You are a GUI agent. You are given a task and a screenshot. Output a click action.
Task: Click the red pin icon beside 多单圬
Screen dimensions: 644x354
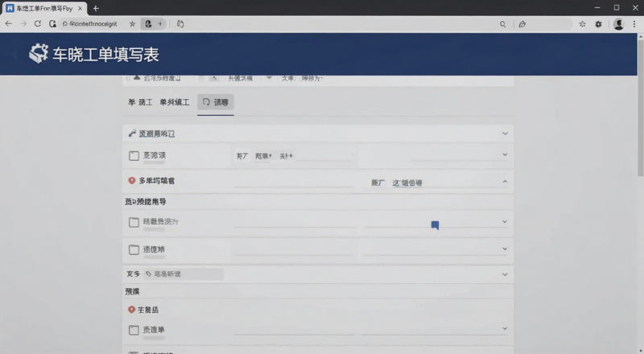tap(132, 181)
